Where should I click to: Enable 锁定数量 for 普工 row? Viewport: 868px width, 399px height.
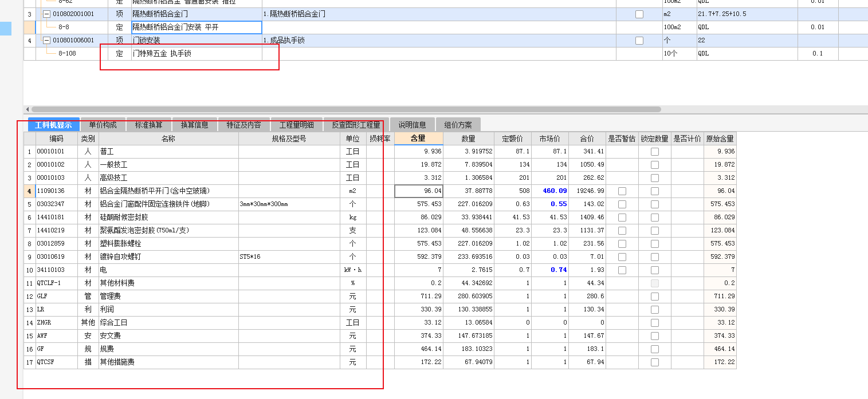[x=655, y=152]
